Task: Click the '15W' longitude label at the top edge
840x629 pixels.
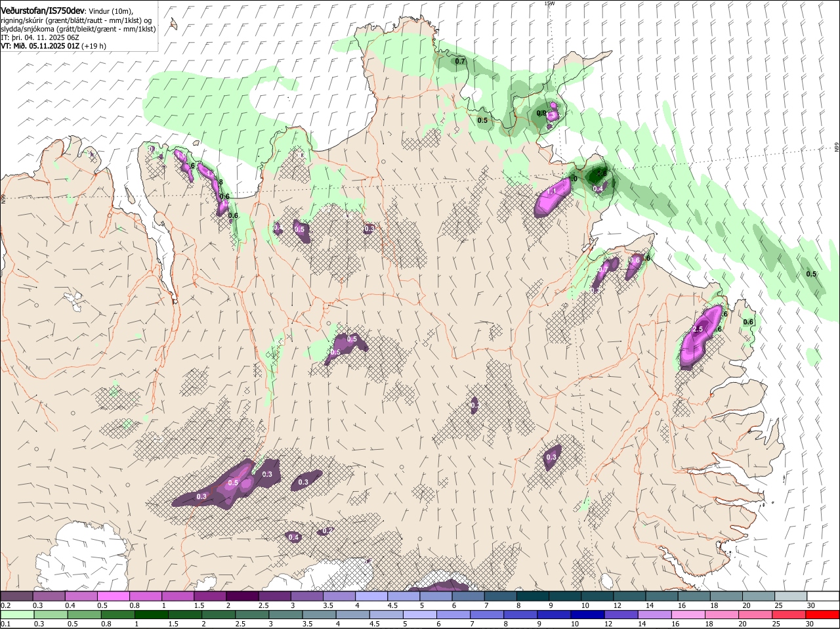Action: tap(549, 3)
